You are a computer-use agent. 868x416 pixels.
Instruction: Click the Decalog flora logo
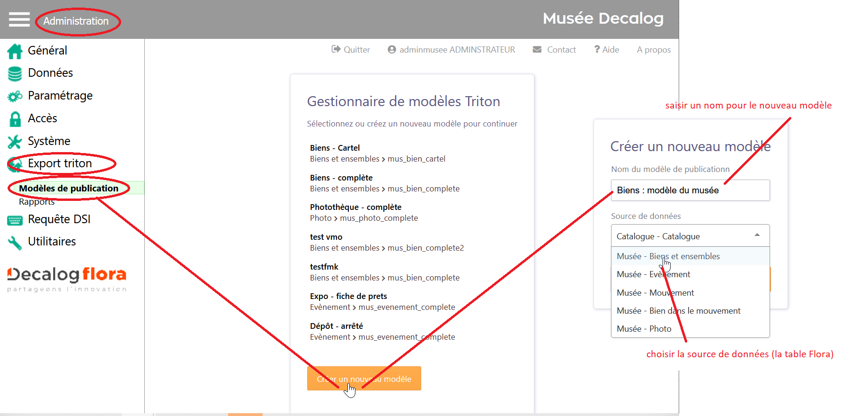click(67, 279)
